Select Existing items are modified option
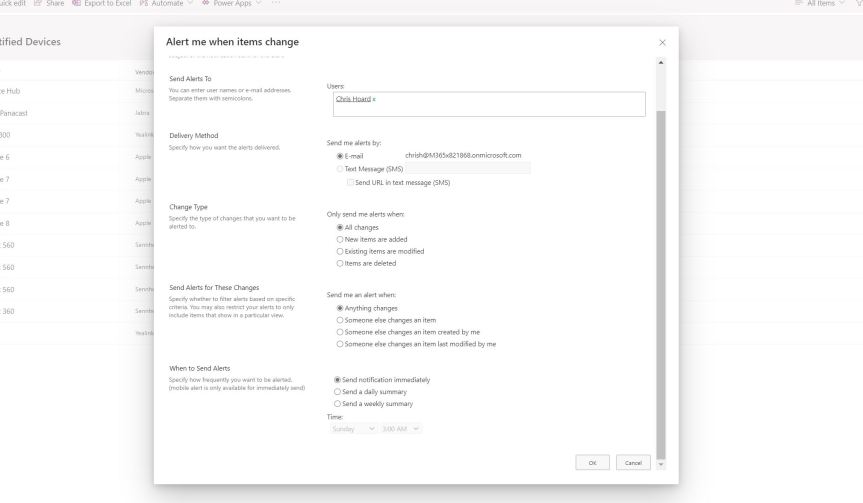 (x=341, y=251)
